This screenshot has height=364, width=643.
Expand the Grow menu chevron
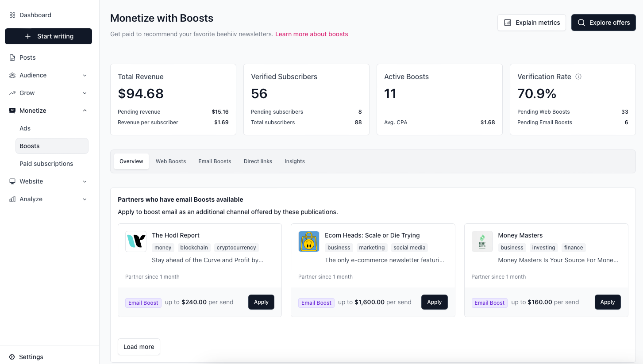[x=85, y=93]
